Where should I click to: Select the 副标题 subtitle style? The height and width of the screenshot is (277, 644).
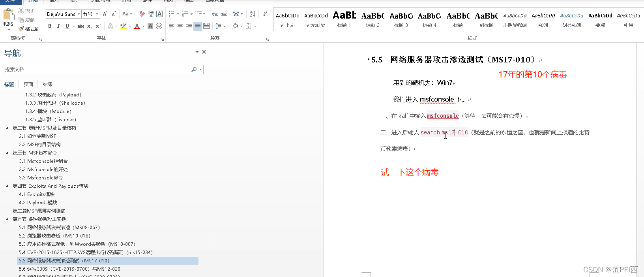[x=486, y=20]
